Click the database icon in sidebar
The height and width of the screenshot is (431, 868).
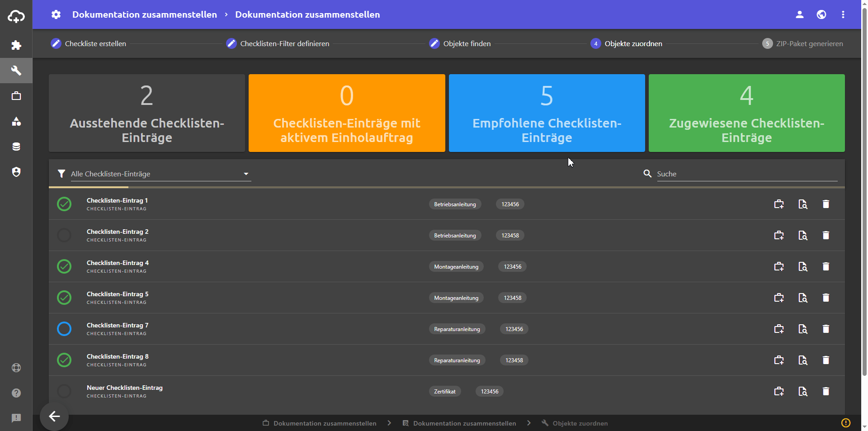pos(16,147)
